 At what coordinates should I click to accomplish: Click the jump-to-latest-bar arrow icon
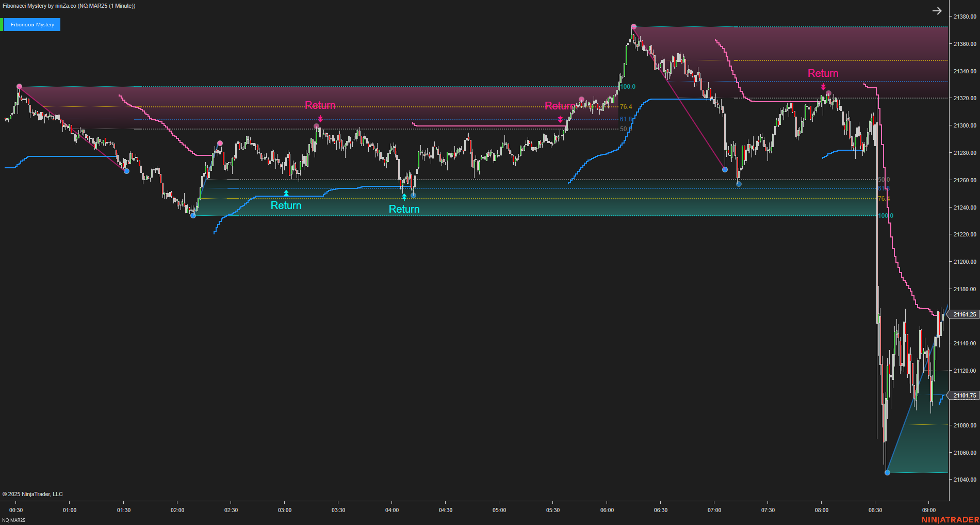[x=938, y=10]
